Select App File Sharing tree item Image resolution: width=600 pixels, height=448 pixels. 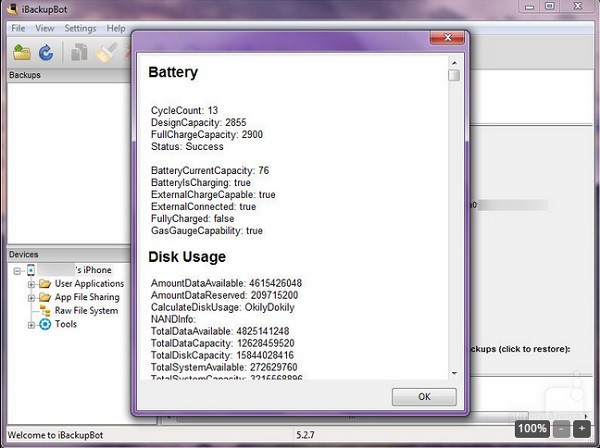[x=87, y=297]
